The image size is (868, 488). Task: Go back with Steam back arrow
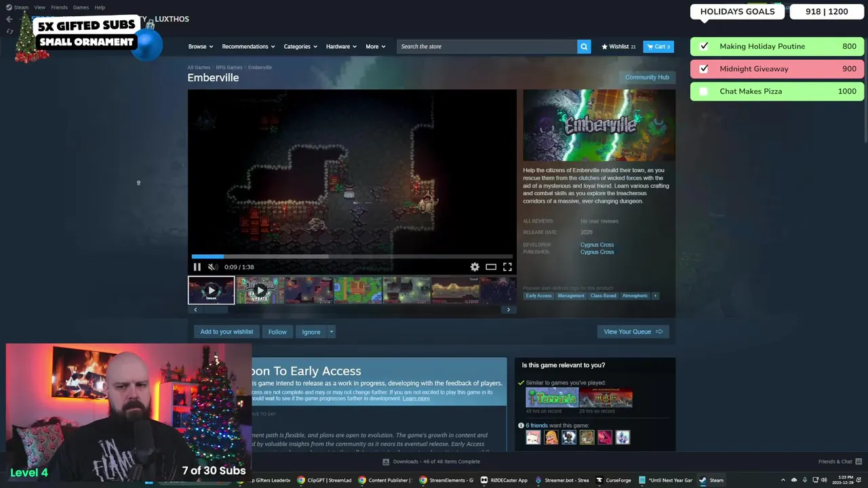coord(9,19)
